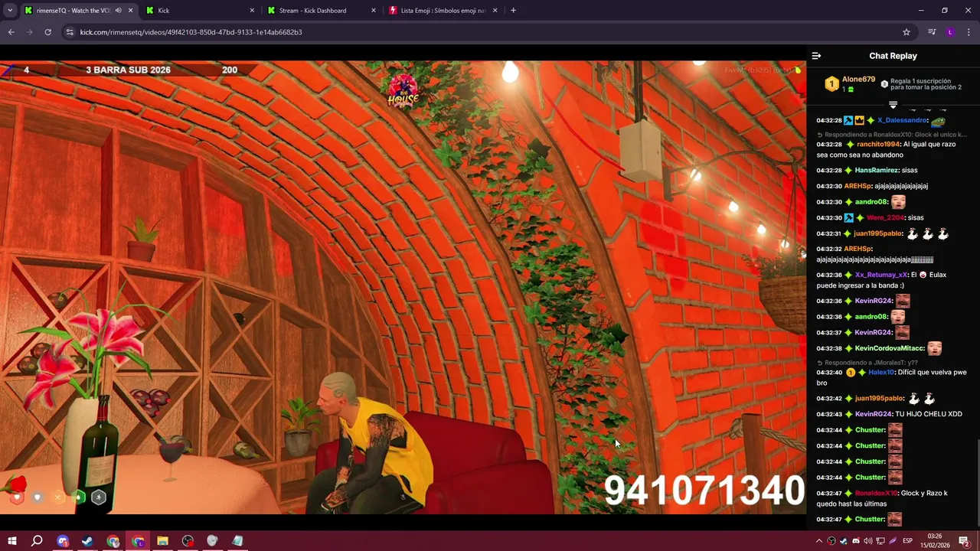Click the green status HUD icon
This screenshot has height=551, width=980.
pyautogui.click(x=77, y=497)
